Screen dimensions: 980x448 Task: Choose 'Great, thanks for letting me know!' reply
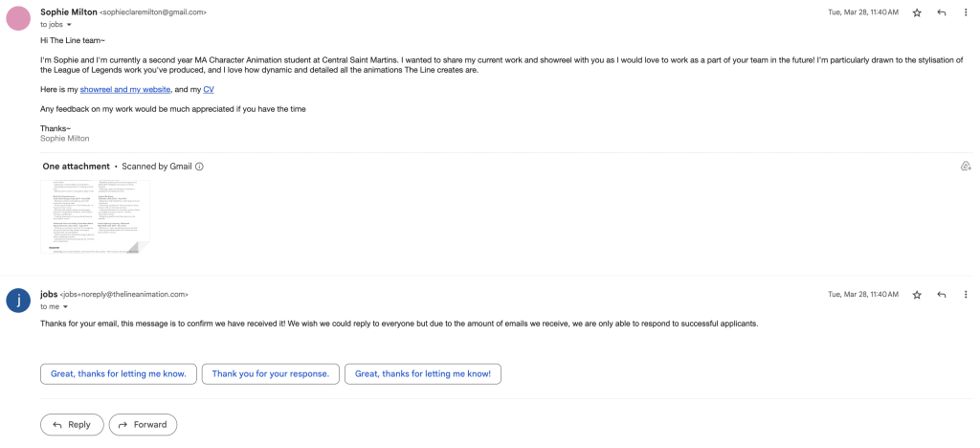coord(423,373)
